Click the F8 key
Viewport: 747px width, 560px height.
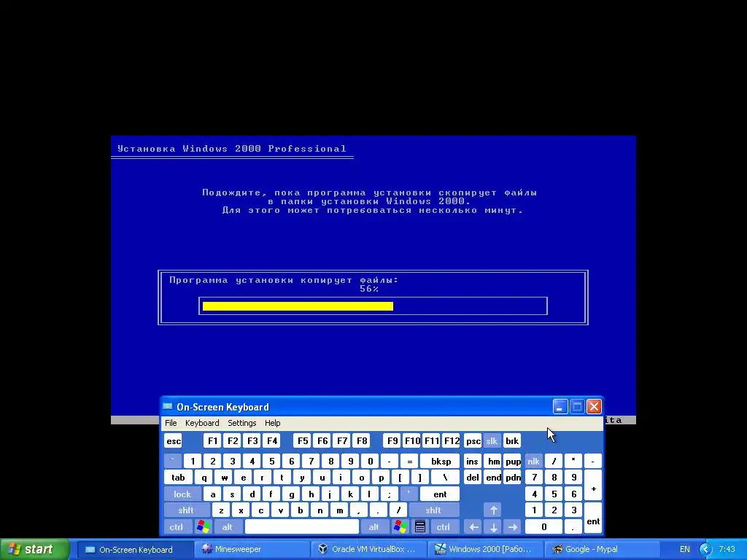click(362, 441)
